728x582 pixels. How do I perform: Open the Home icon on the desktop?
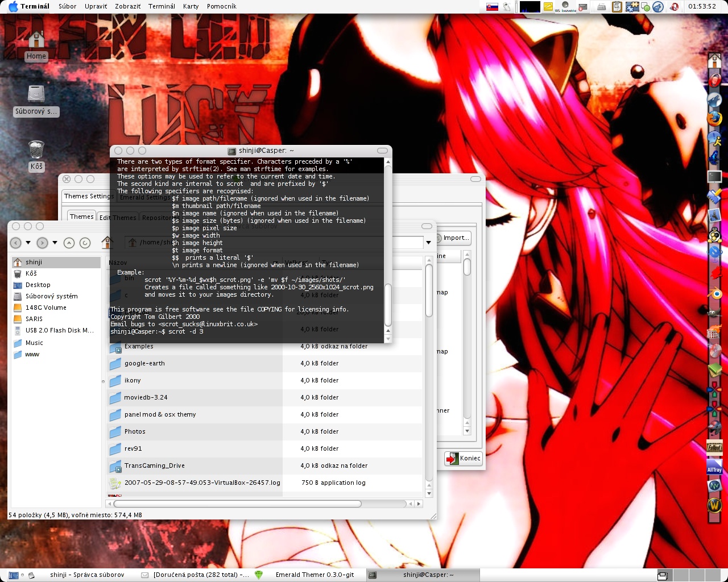(x=36, y=44)
